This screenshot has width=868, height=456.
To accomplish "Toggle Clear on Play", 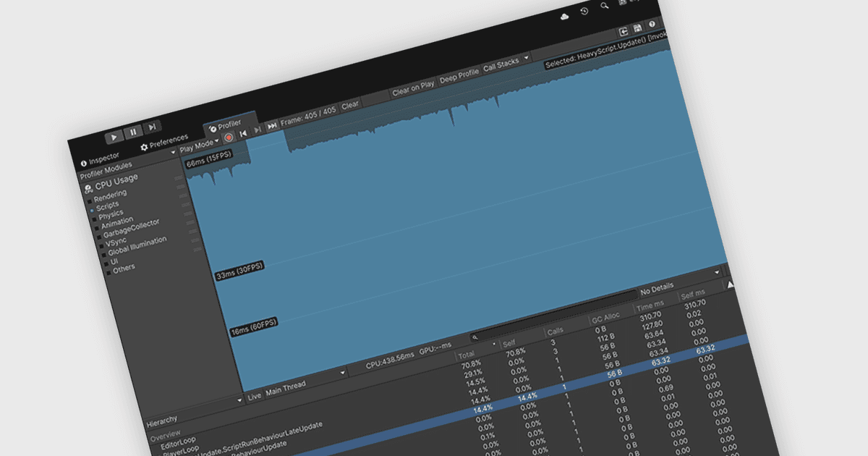I will (x=413, y=88).
